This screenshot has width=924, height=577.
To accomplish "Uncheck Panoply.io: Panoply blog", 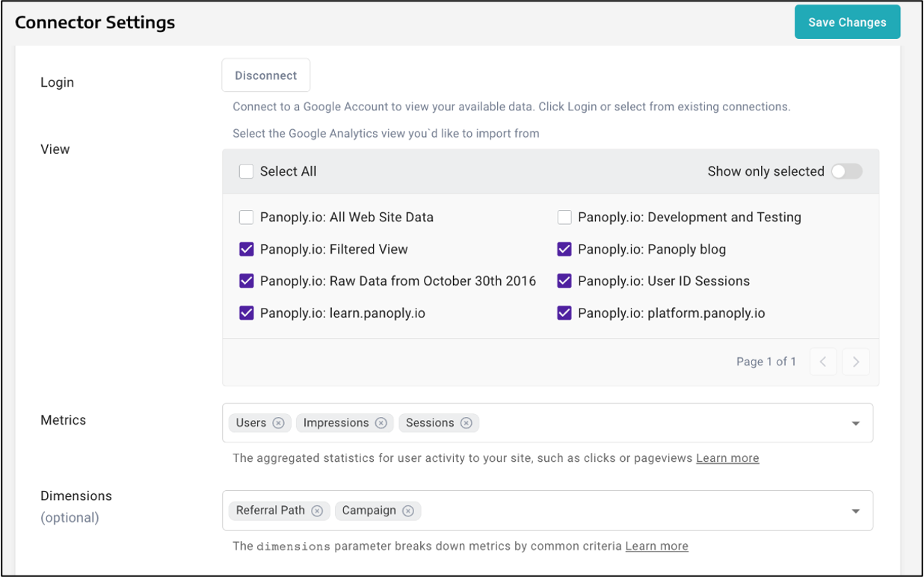I will [564, 250].
